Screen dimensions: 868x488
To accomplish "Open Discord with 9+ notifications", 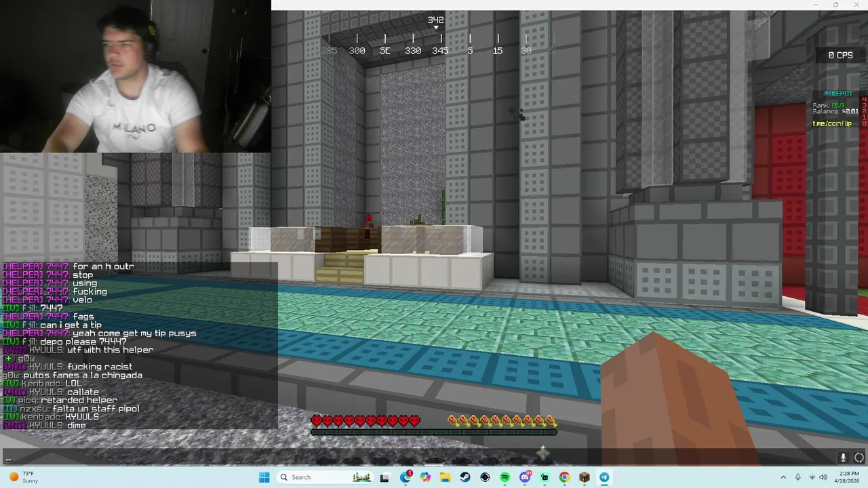I will [x=525, y=477].
